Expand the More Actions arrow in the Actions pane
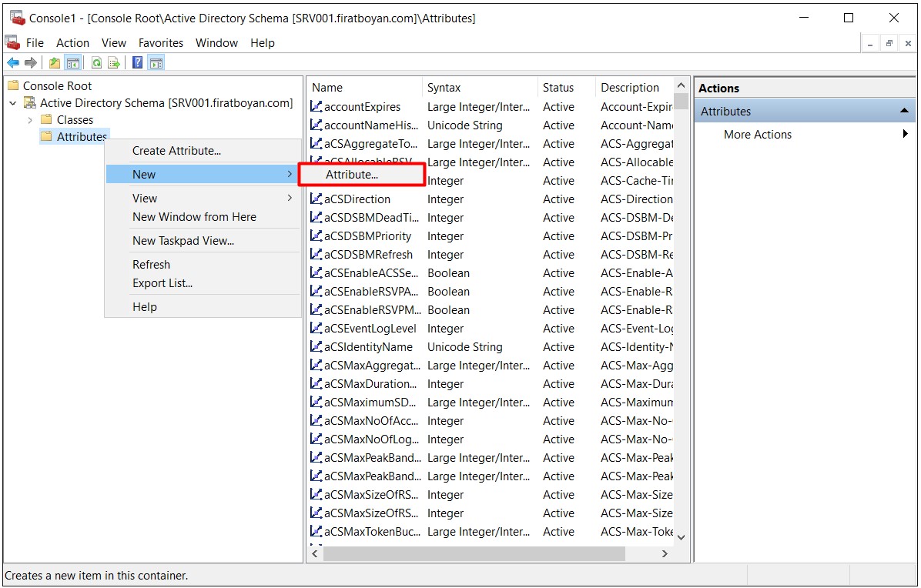This screenshot has height=588, width=921. [905, 134]
